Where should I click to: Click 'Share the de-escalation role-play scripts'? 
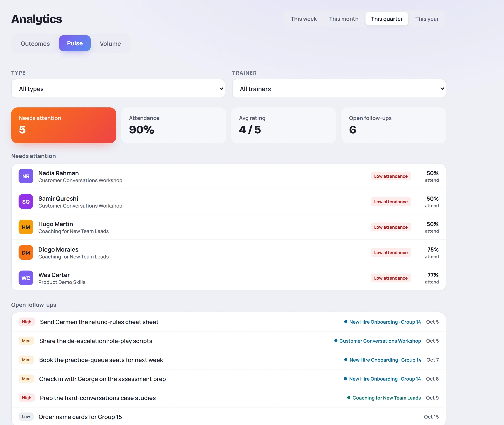96,341
